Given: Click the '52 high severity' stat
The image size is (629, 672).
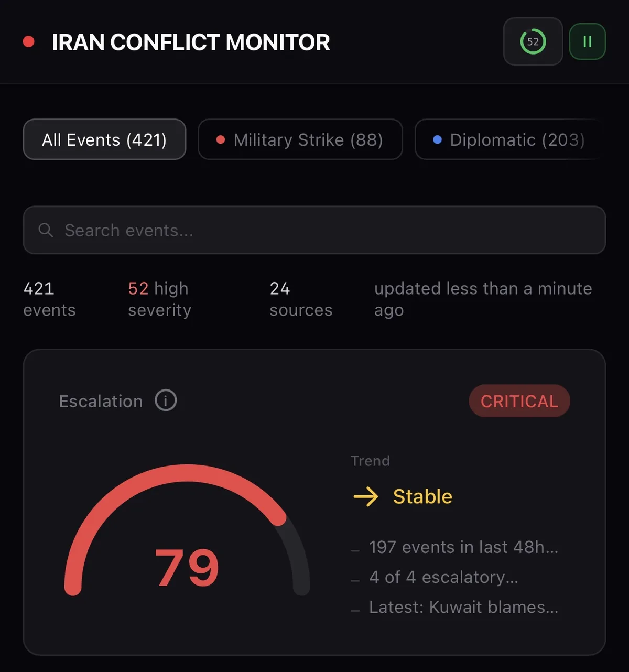Looking at the screenshot, I should (x=159, y=299).
